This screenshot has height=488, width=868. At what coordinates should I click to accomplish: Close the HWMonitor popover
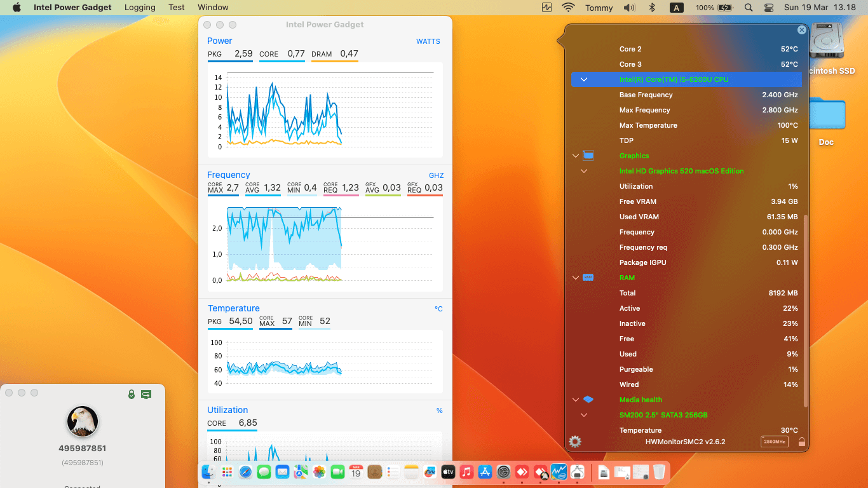(802, 30)
